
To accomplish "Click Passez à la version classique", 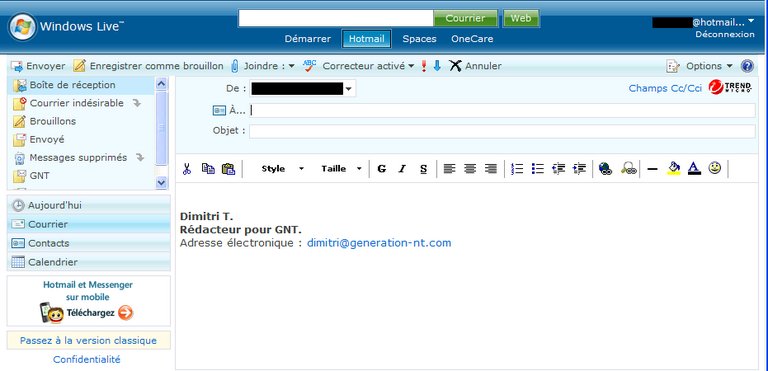I will [x=88, y=341].
